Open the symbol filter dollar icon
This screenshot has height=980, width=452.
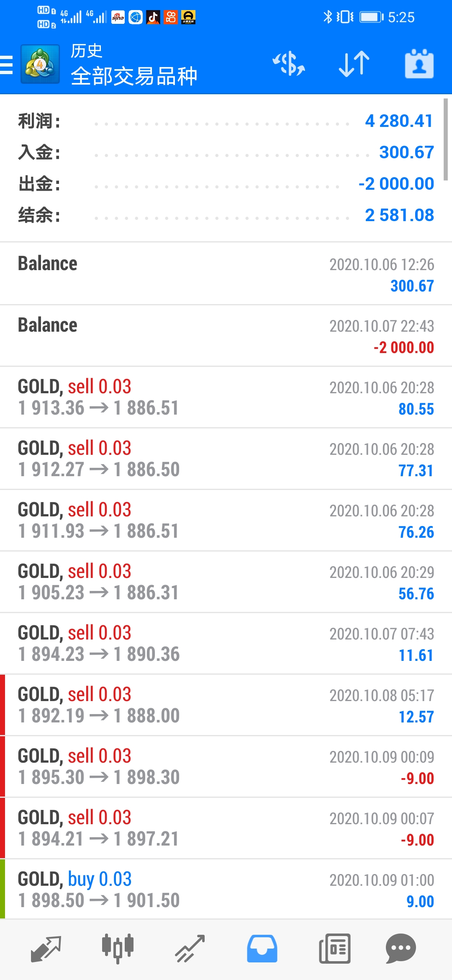(289, 64)
